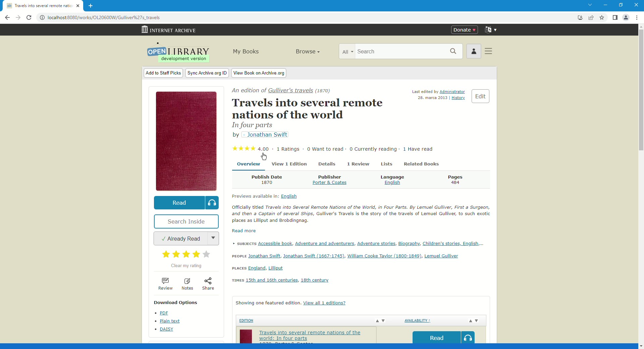Open the Related Books tab
This screenshot has height=349, width=644.
(x=421, y=164)
